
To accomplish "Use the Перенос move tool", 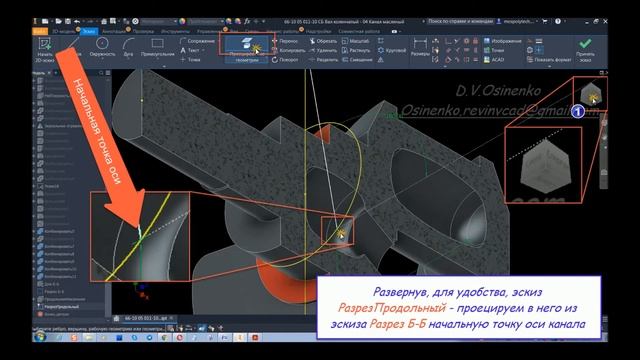I will pos(285,41).
